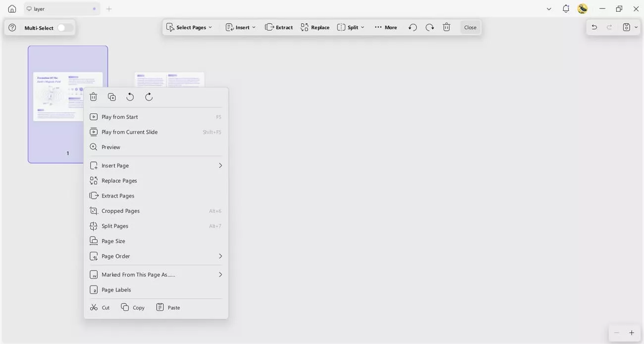The width and height of the screenshot is (644, 344).
Task: Expand the tab list chevron in title bar
Action: (549, 9)
